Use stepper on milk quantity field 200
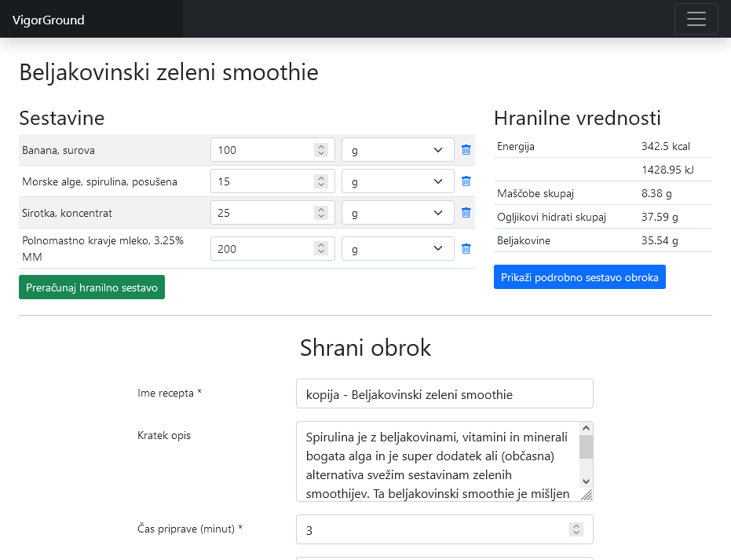Image resolution: width=731 pixels, height=560 pixels. 320,249
